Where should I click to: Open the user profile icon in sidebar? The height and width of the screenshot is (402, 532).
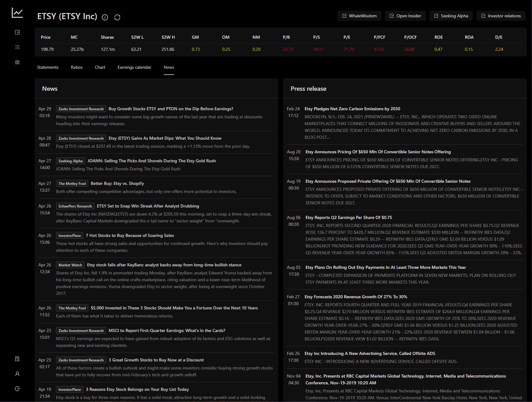[x=17, y=374]
